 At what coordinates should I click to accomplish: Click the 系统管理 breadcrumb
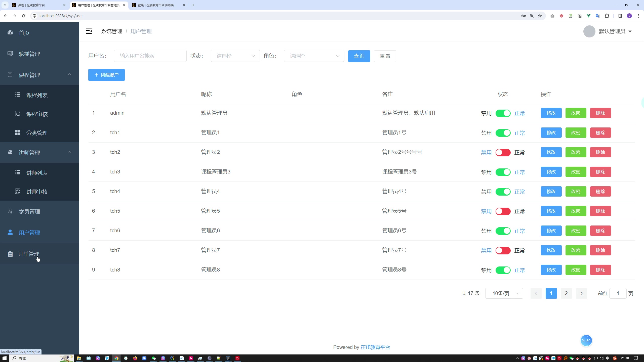click(x=112, y=31)
